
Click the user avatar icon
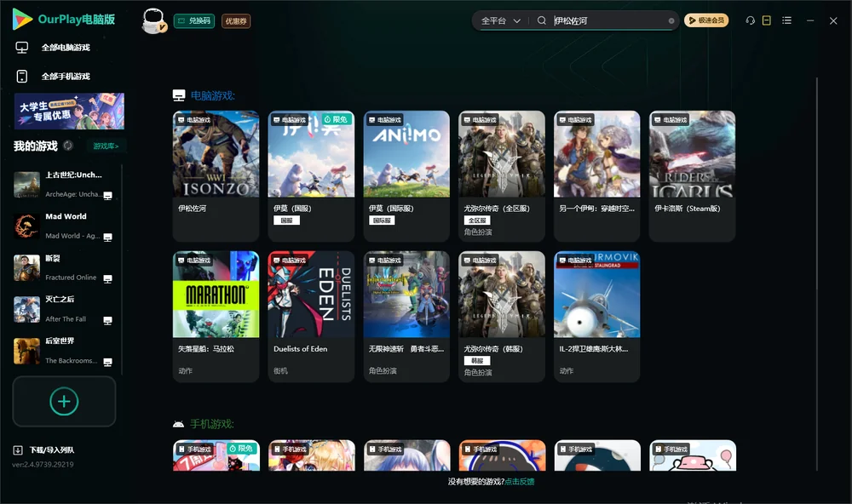click(153, 20)
